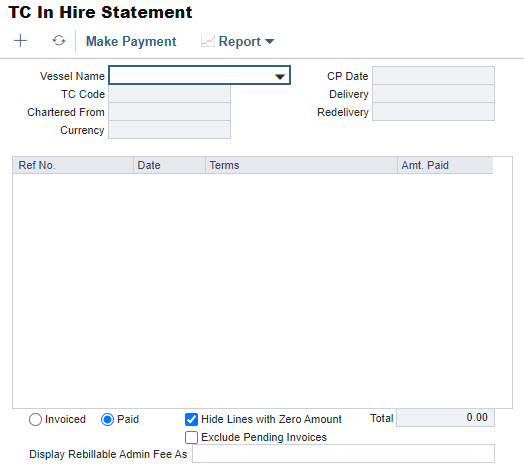
Task: Select the Paid radio button
Action: pos(107,419)
